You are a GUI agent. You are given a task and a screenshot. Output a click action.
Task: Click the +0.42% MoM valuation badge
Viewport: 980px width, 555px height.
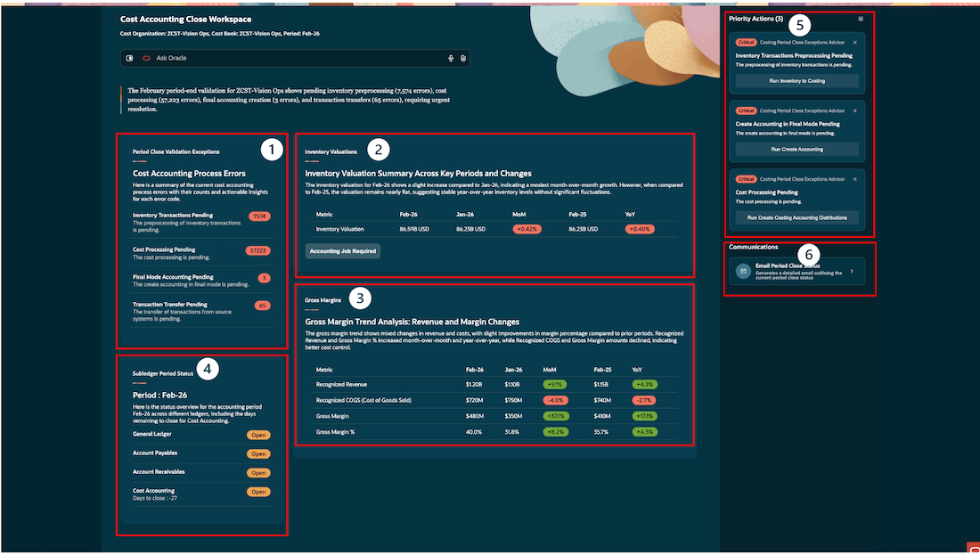pyautogui.click(x=527, y=229)
